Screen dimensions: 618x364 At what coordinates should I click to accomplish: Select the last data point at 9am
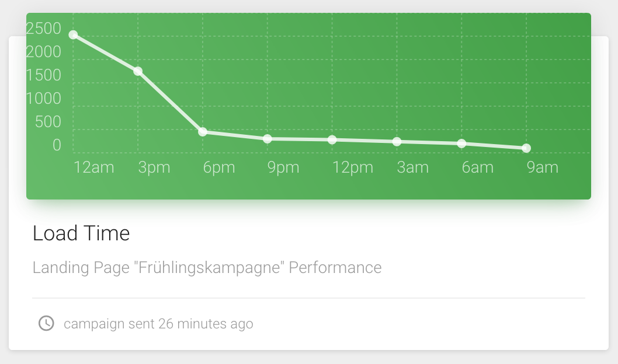point(526,148)
